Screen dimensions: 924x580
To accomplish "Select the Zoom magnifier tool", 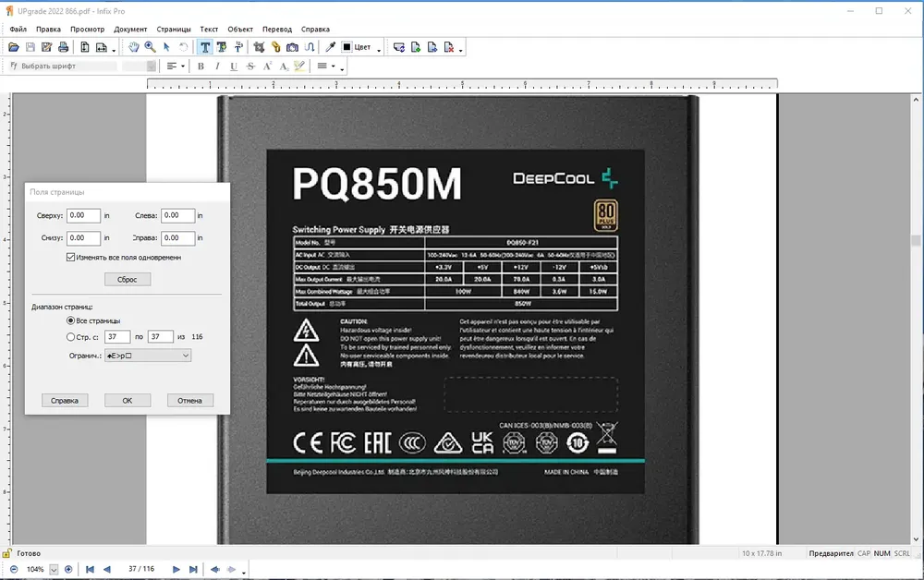I will pos(151,47).
